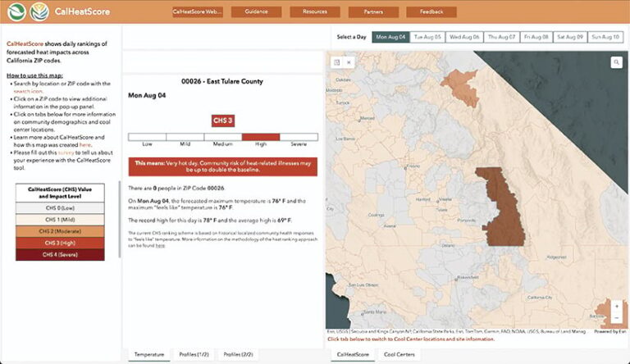The height and width of the screenshot is (364, 630).
Task: Click the red CHS 3 badge
Action: point(223,121)
